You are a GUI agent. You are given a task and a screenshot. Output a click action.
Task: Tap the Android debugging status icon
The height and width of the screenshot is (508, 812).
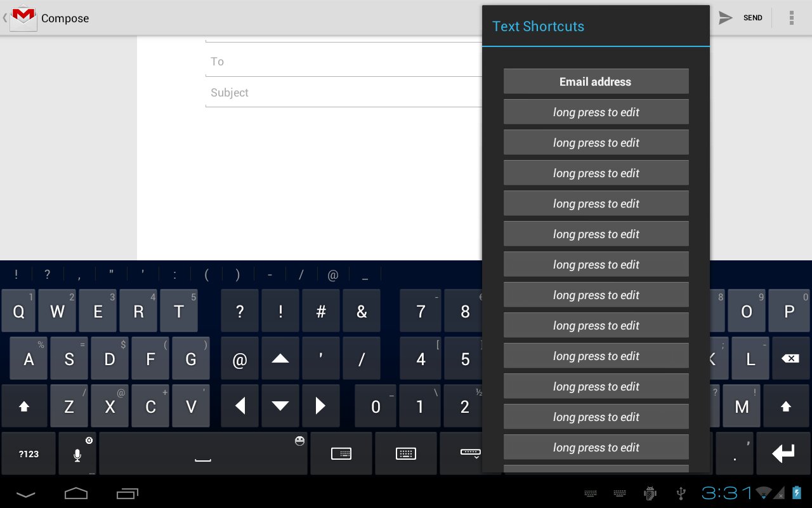click(x=650, y=493)
